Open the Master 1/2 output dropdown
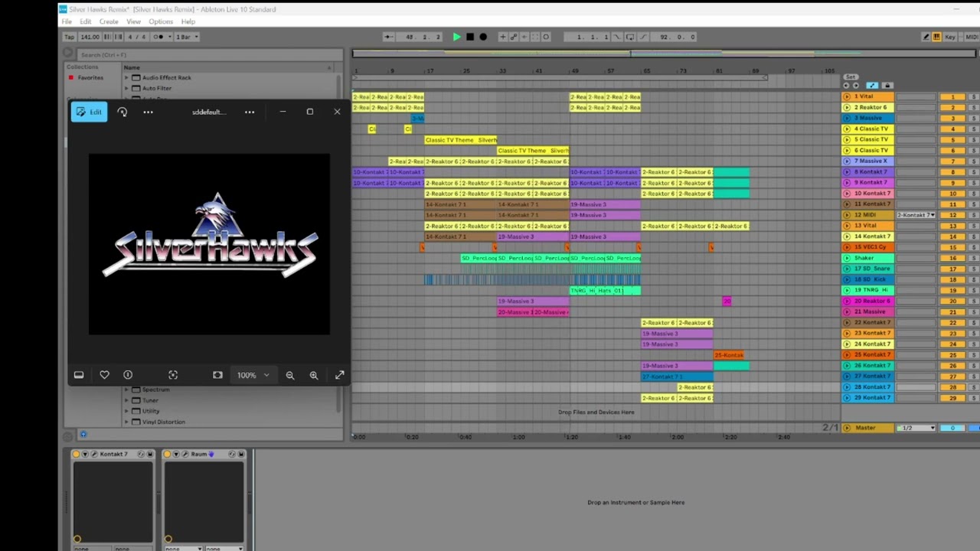This screenshot has height=551, width=980. pyautogui.click(x=916, y=428)
